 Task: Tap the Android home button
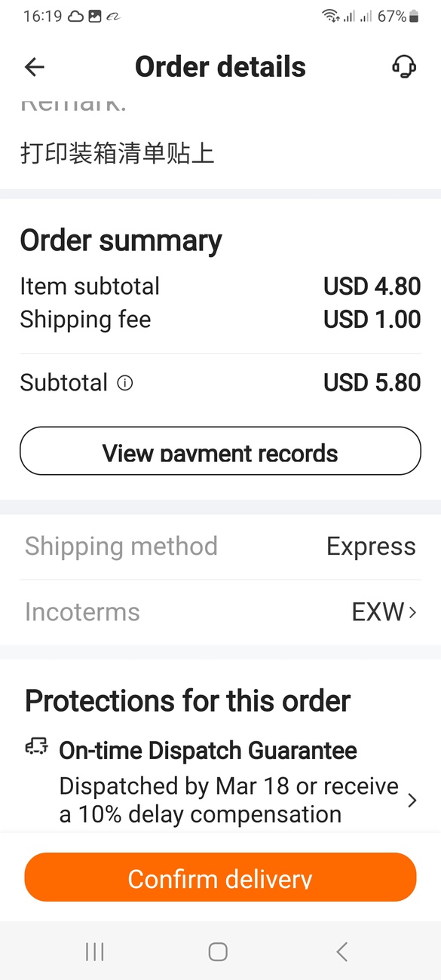click(218, 951)
